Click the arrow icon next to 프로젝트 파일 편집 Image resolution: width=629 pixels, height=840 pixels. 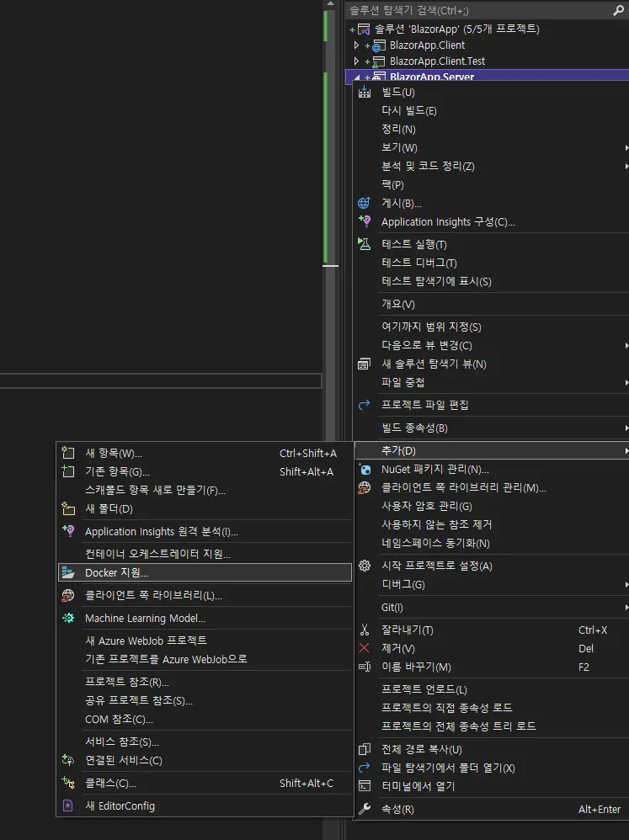(x=364, y=405)
